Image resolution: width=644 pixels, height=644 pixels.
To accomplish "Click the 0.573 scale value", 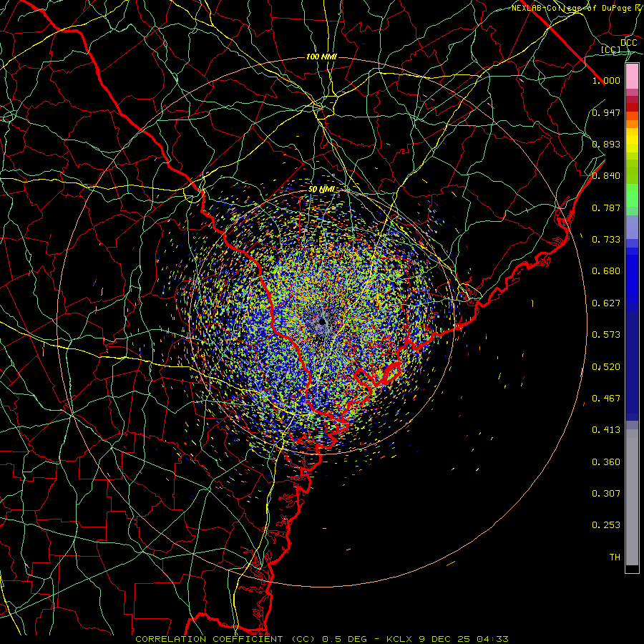I will (606, 335).
